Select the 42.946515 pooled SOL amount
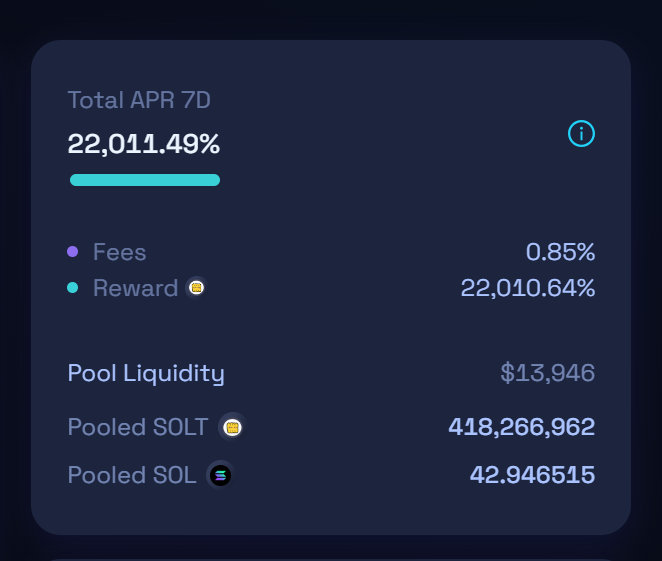 (x=532, y=475)
